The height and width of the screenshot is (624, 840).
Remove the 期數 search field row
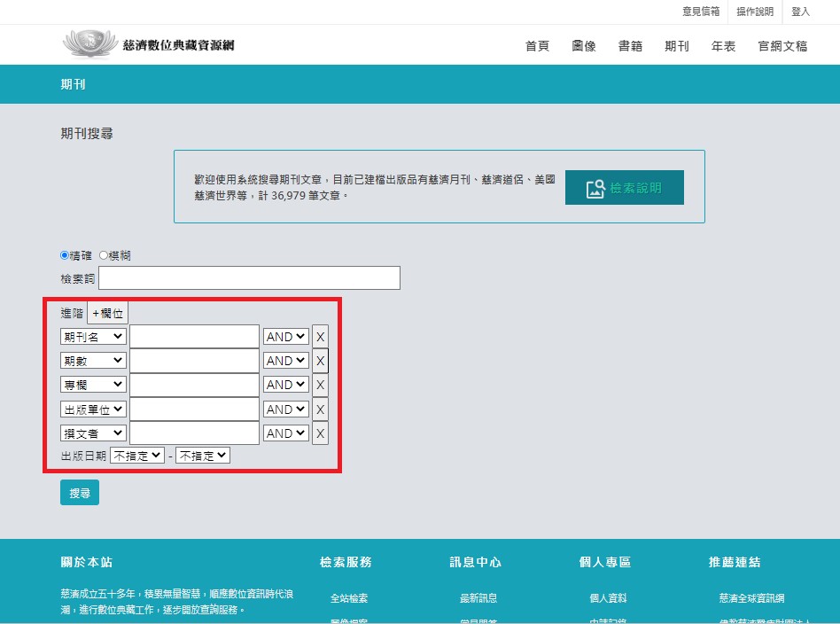(321, 361)
